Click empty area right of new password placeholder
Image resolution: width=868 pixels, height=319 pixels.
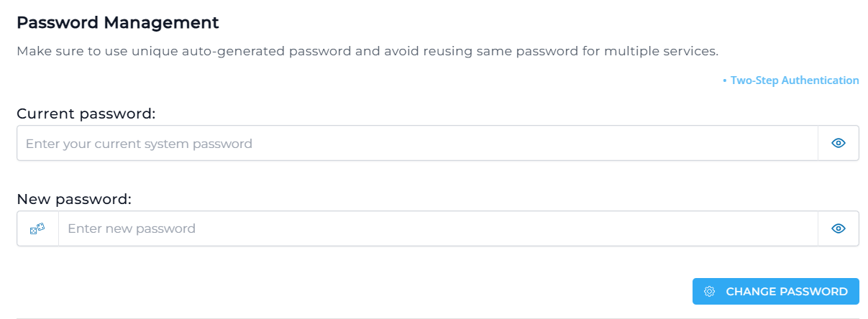point(503,228)
